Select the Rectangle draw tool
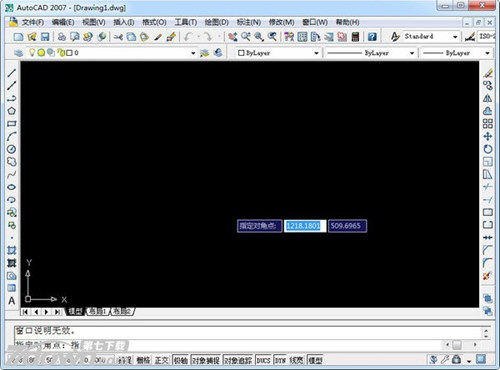Screen dimensions: 500x370 pyautogui.click(x=12, y=124)
